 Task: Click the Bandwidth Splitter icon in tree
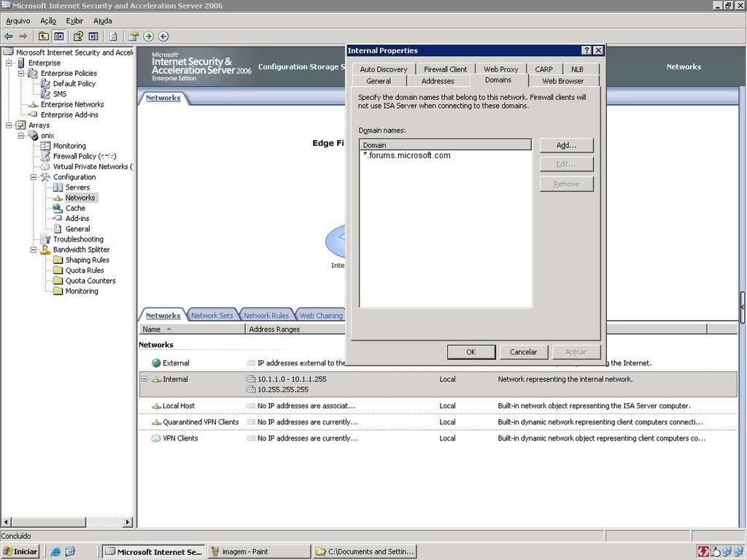tap(45, 249)
